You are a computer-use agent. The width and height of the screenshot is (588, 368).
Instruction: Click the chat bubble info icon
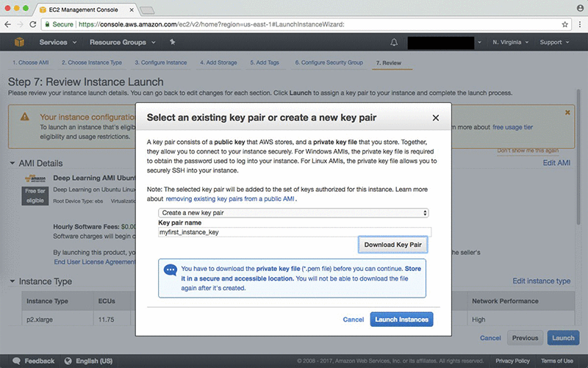click(x=171, y=270)
